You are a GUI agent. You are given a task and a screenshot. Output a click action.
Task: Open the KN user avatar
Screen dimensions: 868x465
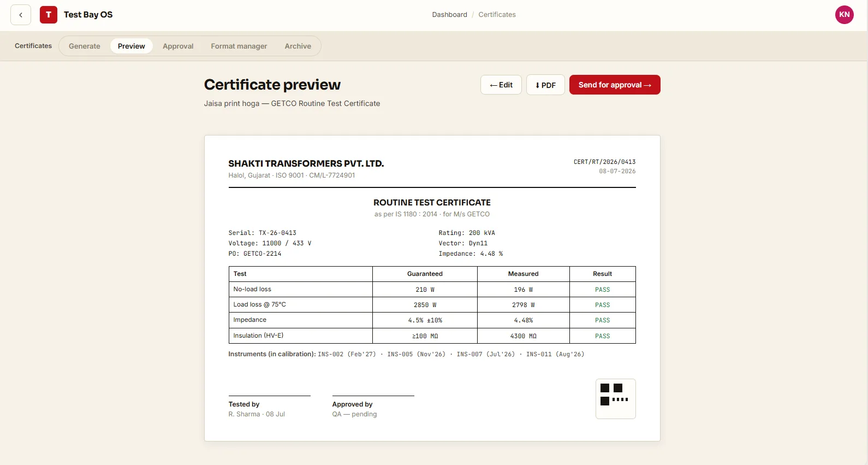[x=844, y=15]
